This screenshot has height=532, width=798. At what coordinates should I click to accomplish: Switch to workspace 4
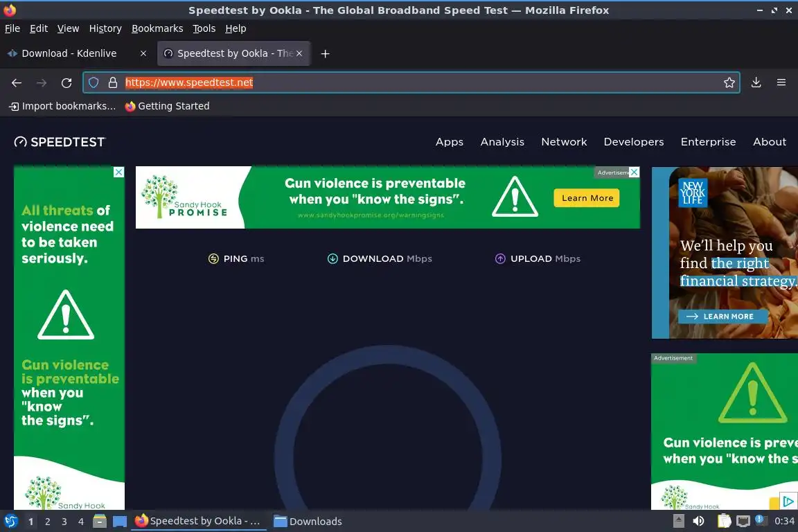point(80,522)
